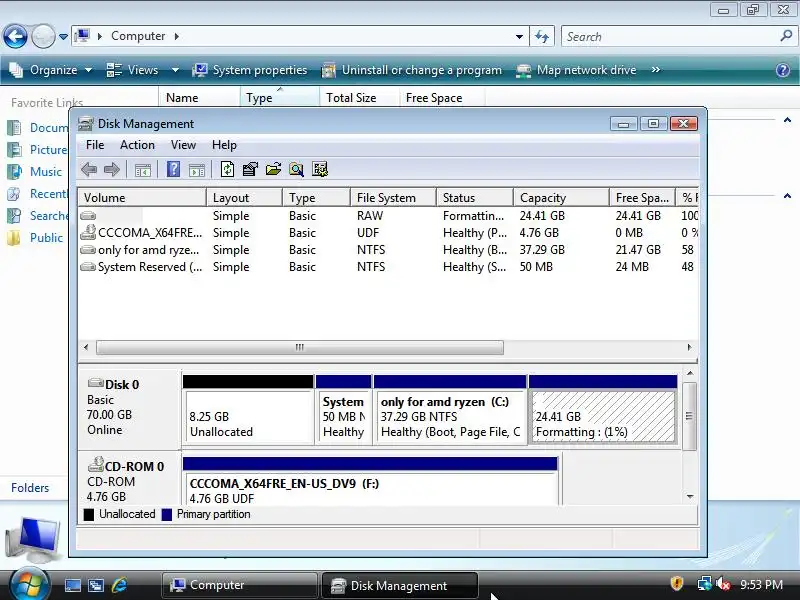This screenshot has height=600, width=800.
Task: Collapse the first group chevron in Explorer
Action: [787, 120]
